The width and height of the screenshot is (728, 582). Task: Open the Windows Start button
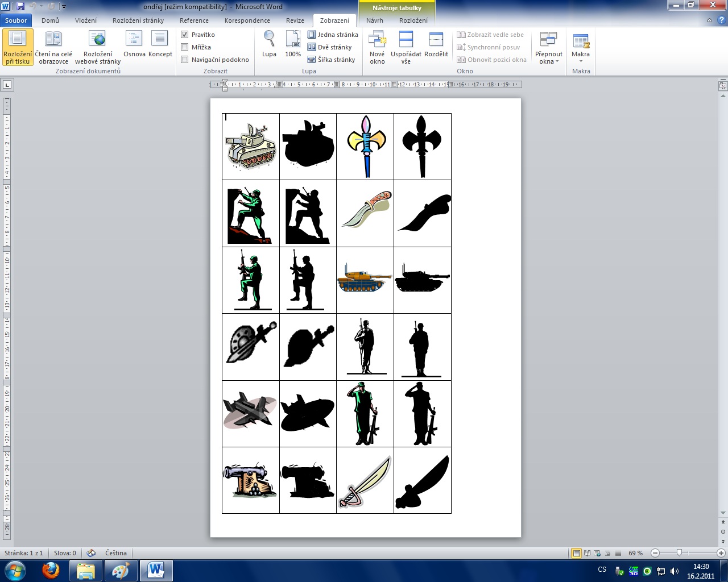pos(15,571)
